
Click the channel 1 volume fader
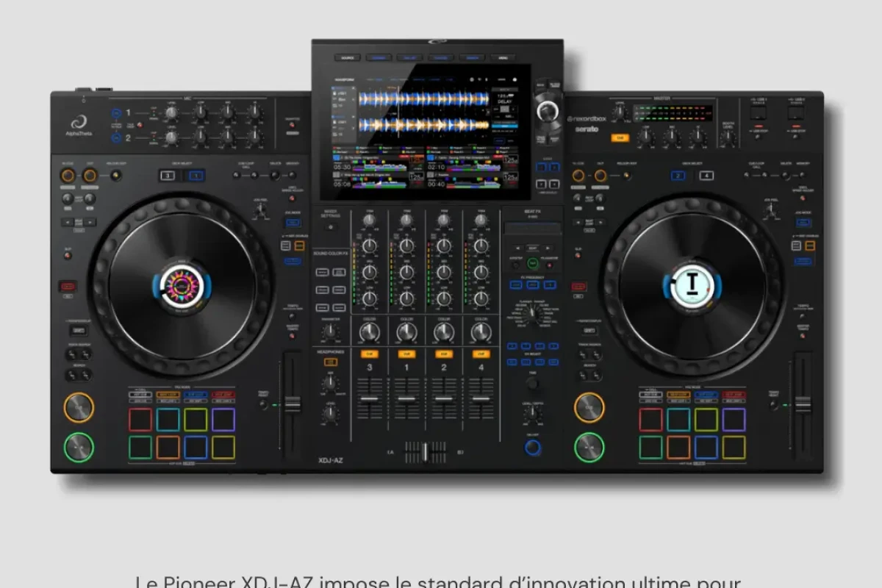[406, 399]
